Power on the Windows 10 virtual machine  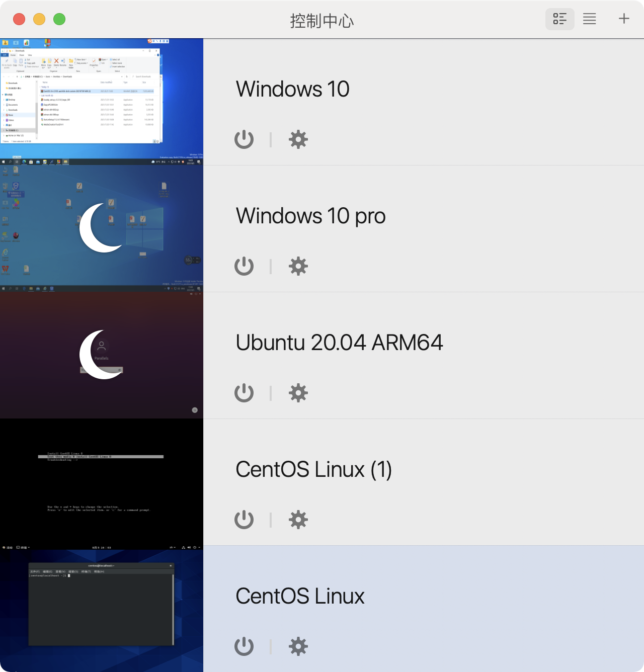(x=244, y=139)
